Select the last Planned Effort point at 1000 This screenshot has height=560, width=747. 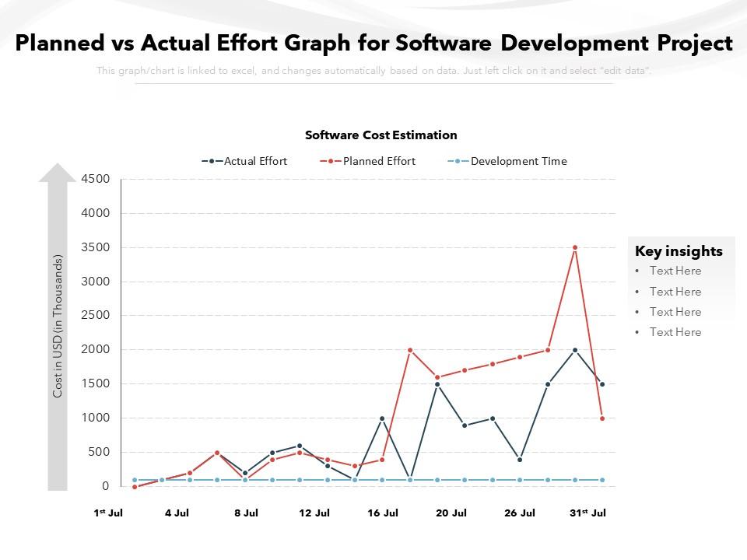(602, 418)
